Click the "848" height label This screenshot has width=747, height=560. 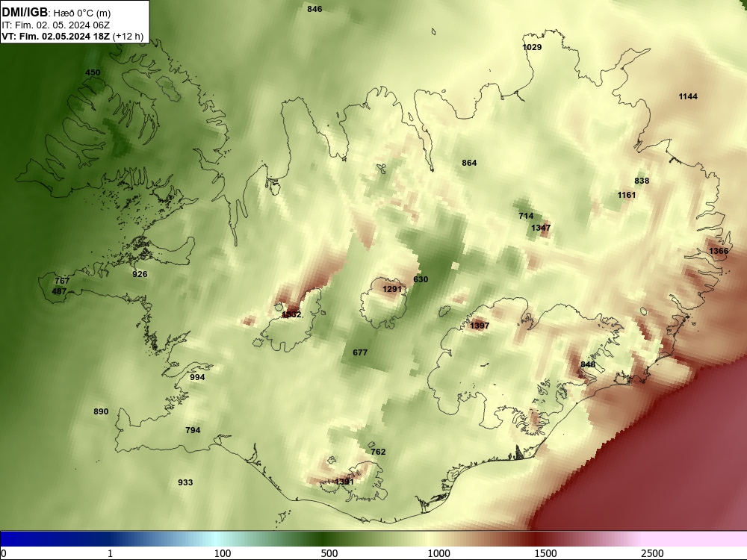(588, 365)
